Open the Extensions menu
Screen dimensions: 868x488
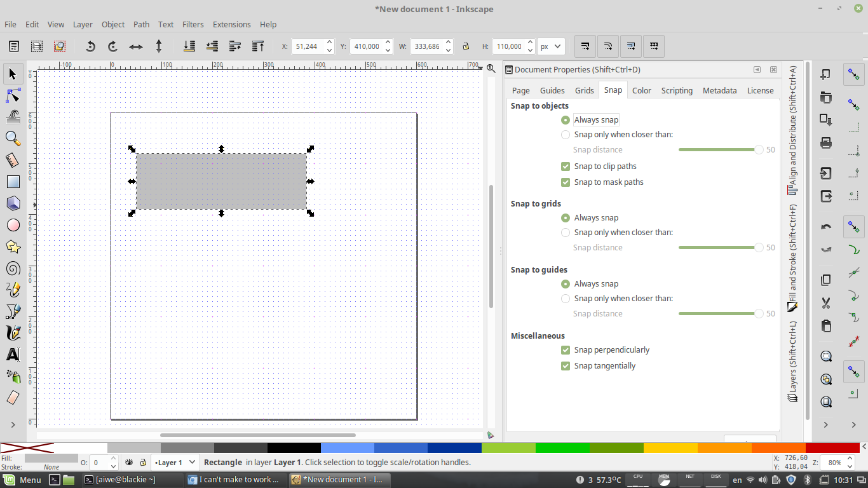(231, 24)
